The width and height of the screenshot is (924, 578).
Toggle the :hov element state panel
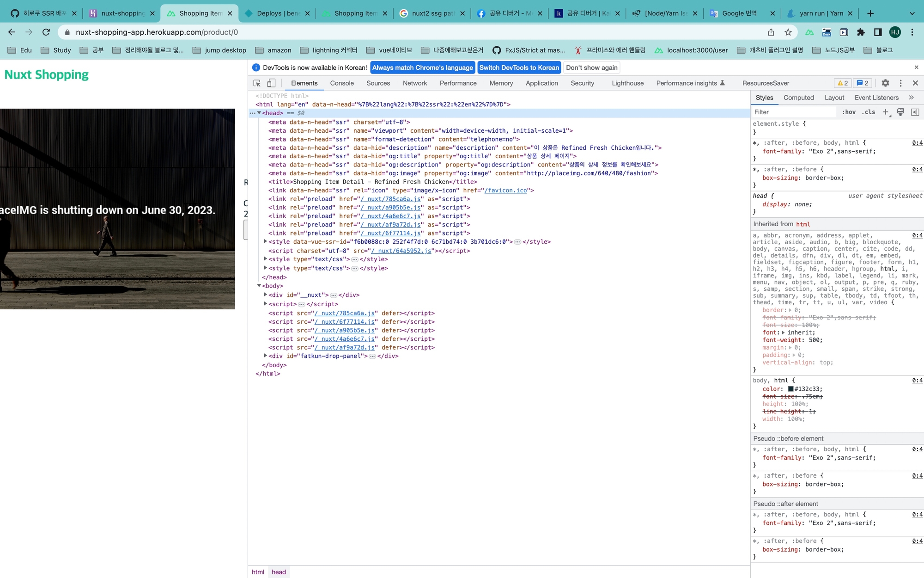coord(849,112)
